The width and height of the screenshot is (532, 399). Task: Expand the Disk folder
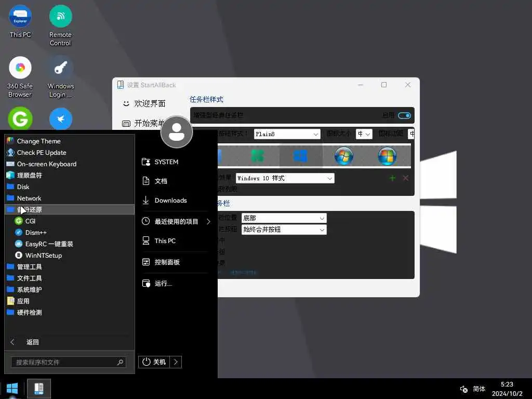[x=70, y=187]
